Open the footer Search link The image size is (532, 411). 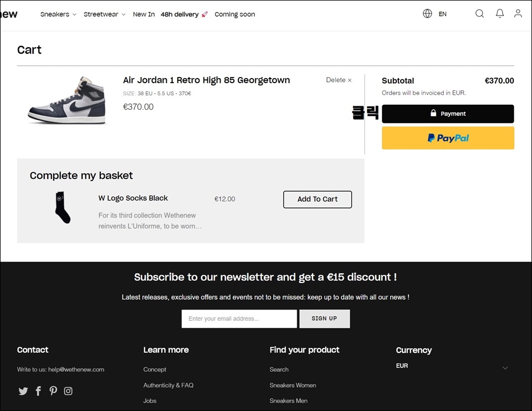279,369
